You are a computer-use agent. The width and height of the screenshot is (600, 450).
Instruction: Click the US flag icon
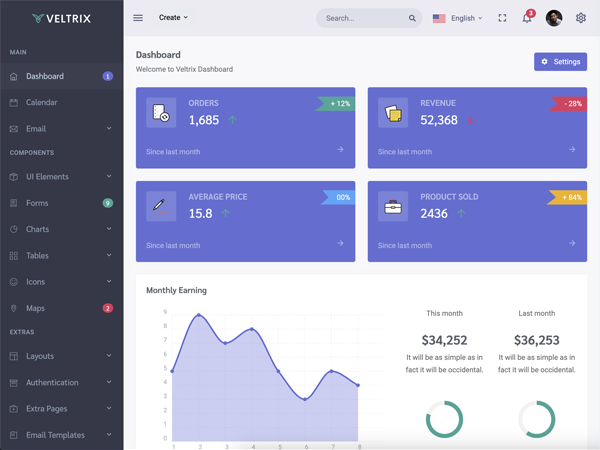(439, 18)
